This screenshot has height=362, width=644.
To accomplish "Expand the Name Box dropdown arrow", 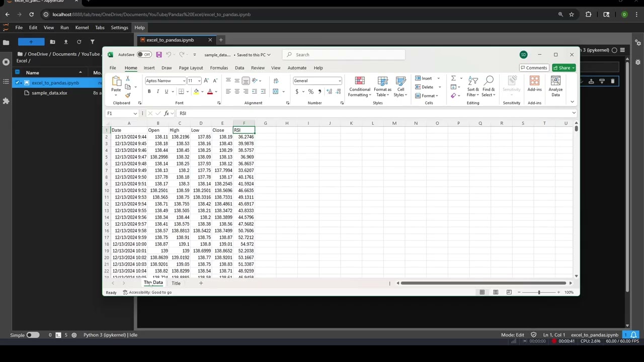I will coord(135,114).
